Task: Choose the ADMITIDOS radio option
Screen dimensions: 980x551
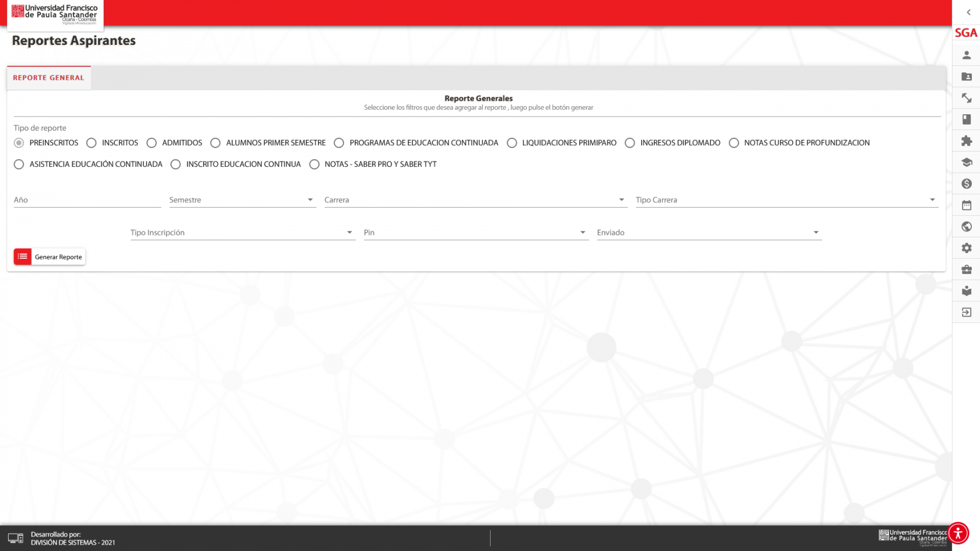Action: (x=152, y=143)
